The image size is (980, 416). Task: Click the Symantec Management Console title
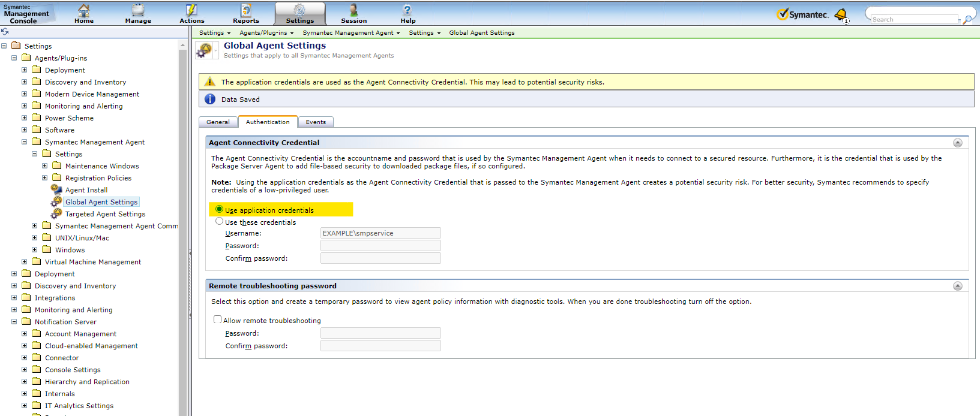pyautogui.click(x=26, y=14)
